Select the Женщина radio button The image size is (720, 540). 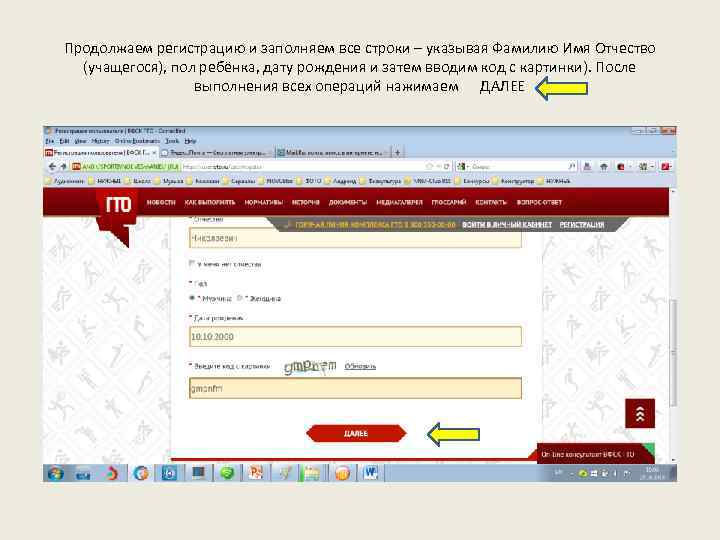pyautogui.click(x=240, y=298)
